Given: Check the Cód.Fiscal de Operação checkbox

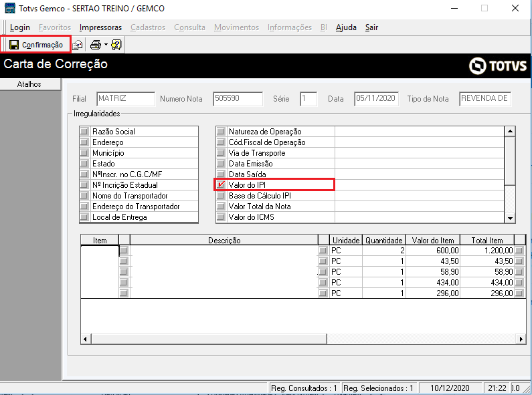Looking at the screenshot, I should click(x=221, y=142).
